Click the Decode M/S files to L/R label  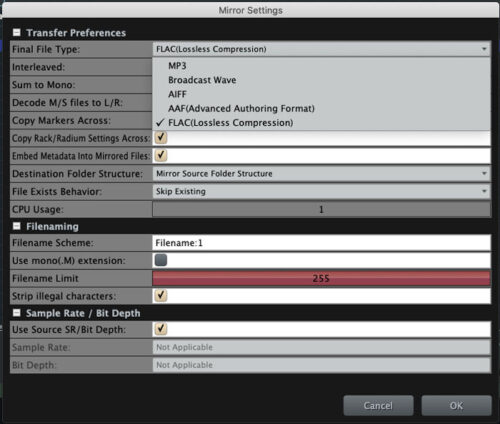(67, 102)
